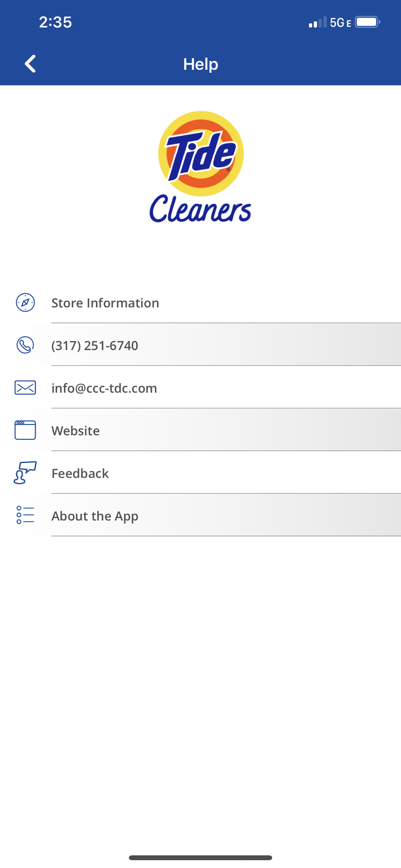401x868 pixels.
Task: Tap the 2:35 clock in status bar
Action: click(x=56, y=22)
